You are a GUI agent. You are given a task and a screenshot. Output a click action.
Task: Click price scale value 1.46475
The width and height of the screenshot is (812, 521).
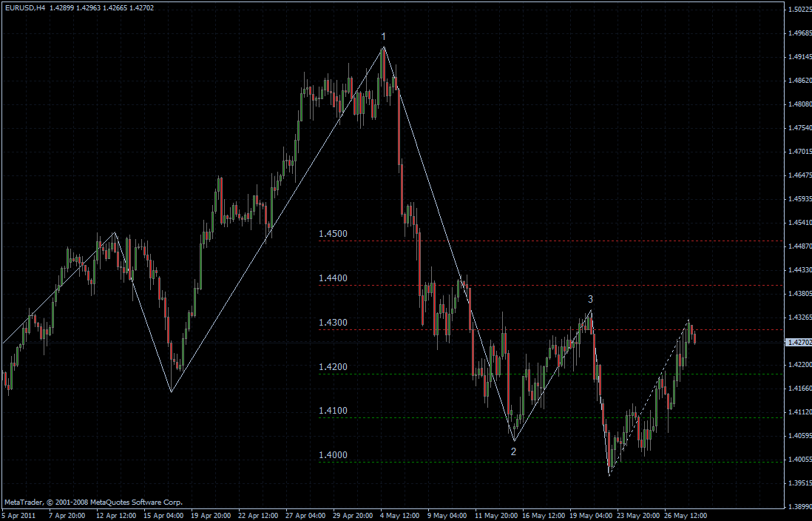[800, 175]
